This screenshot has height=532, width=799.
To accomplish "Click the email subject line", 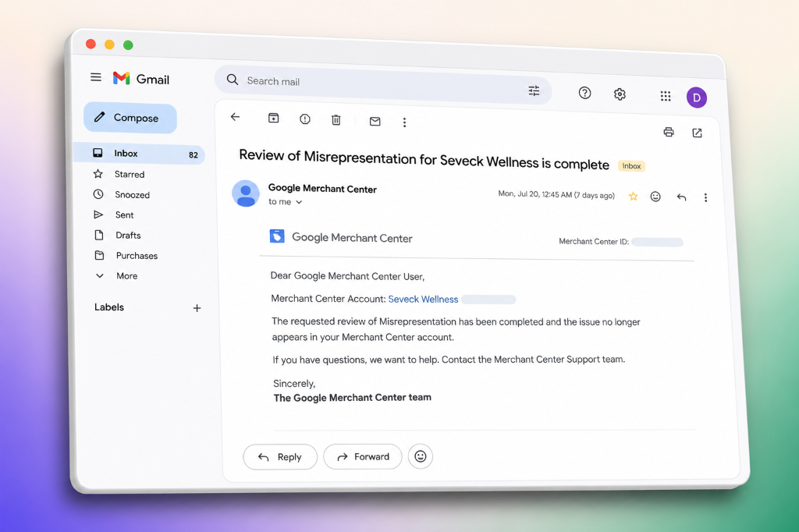I will click(424, 159).
